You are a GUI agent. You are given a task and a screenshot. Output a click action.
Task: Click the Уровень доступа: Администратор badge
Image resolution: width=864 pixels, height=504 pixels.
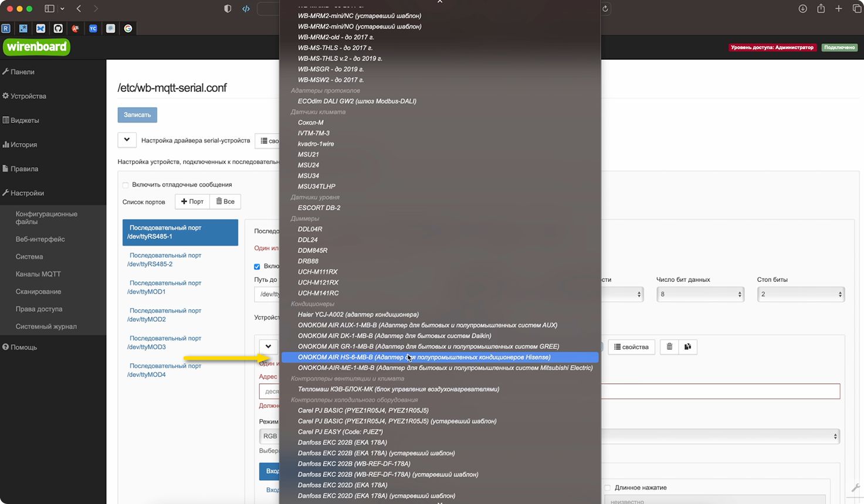point(772,47)
